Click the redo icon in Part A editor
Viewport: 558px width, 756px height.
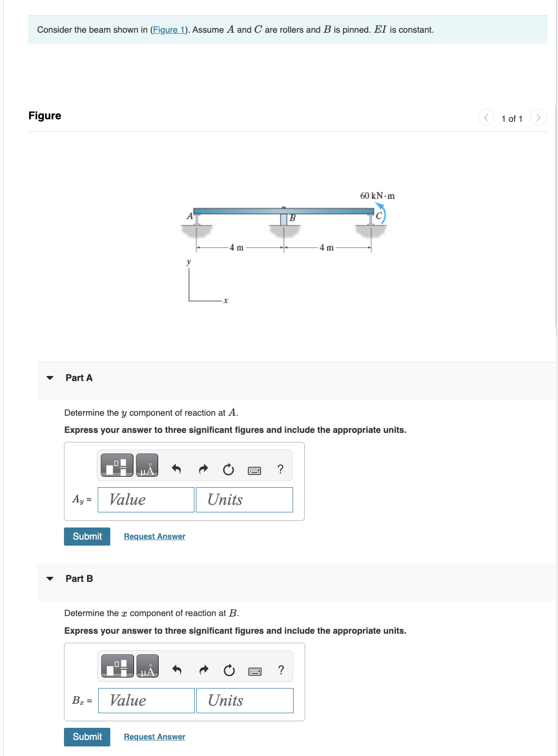pos(203,467)
